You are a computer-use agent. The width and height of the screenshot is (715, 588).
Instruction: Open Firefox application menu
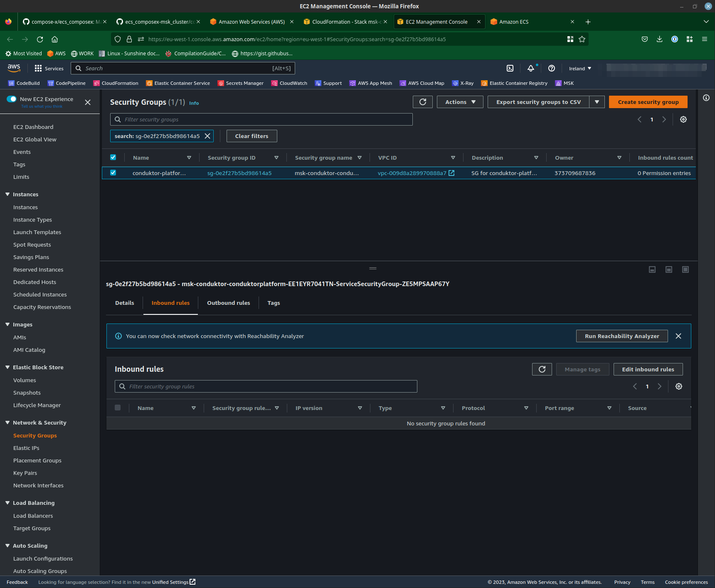[x=705, y=39]
